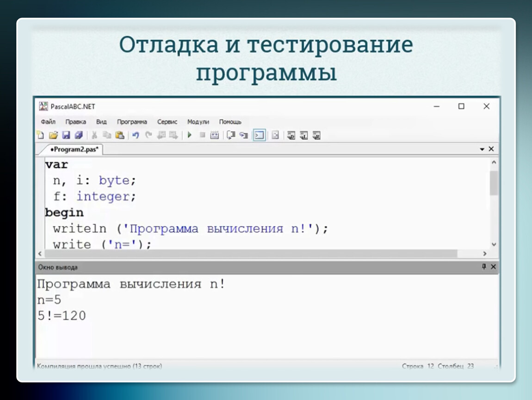Open the Программа menu
Viewport: 532px width, 400px height.
tap(132, 122)
